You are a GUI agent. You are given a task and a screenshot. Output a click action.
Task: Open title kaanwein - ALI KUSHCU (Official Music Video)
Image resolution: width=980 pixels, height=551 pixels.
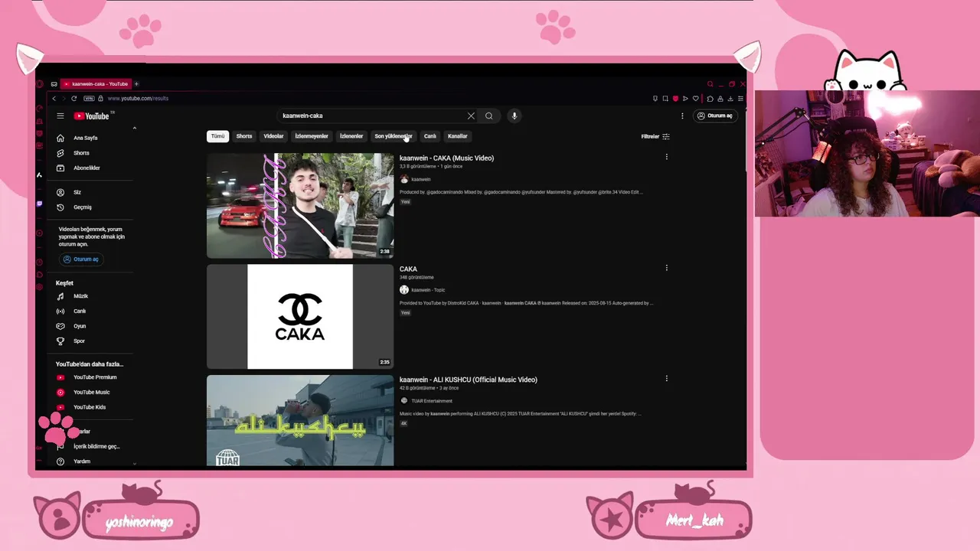[x=469, y=380]
